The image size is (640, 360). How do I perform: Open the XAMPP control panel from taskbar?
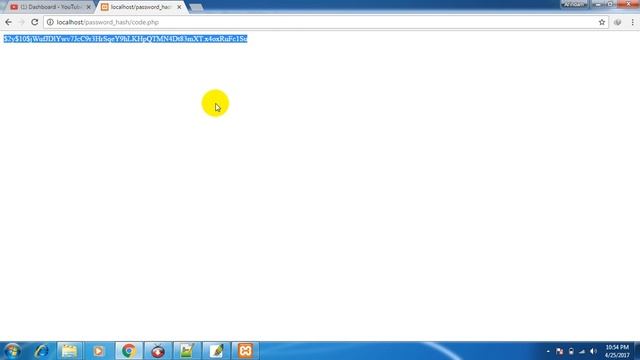(x=245, y=351)
